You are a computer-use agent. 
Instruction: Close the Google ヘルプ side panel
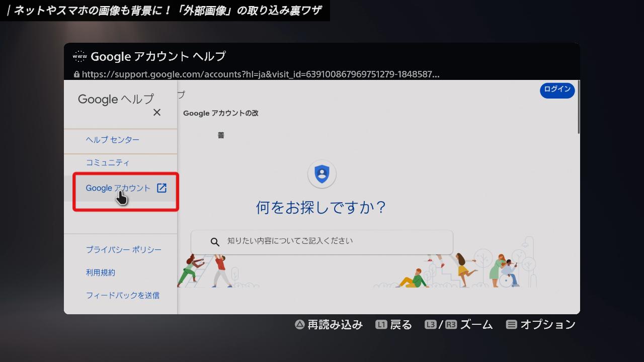point(157,112)
